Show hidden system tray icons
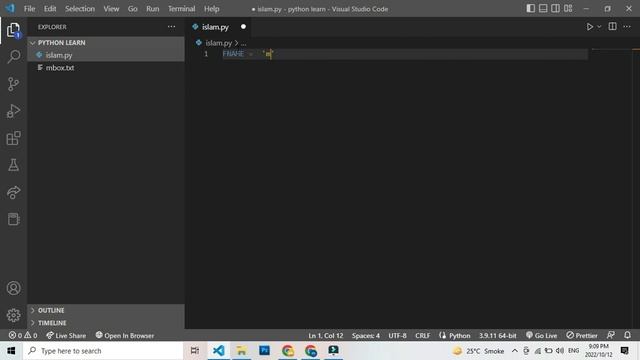640x360 pixels. click(515, 351)
